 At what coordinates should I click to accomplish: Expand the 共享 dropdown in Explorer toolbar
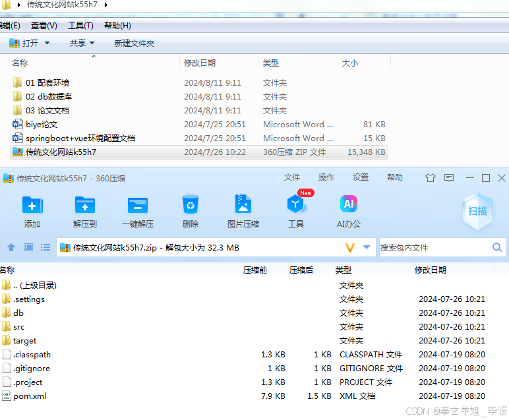92,43
